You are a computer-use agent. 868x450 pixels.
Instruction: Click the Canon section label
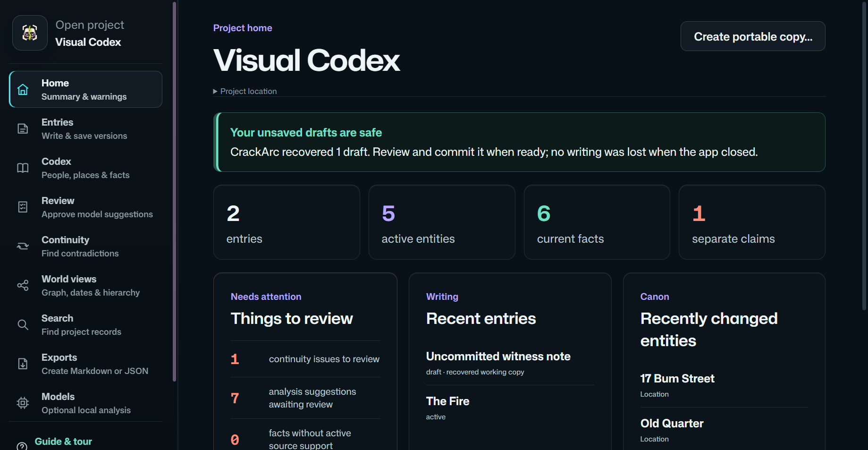[x=655, y=297]
